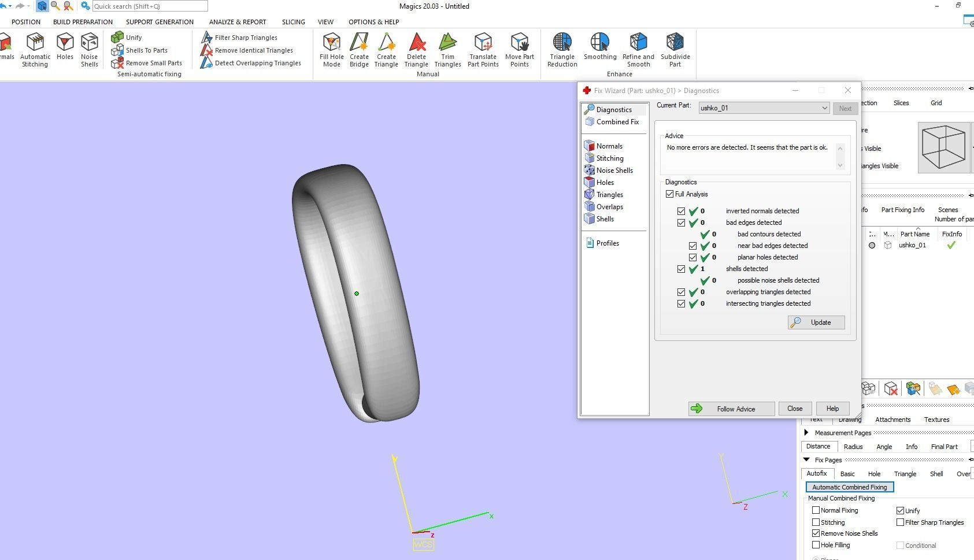Open Fix Wizard Help
The height and width of the screenshot is (560, 974).
pos(832,409)
